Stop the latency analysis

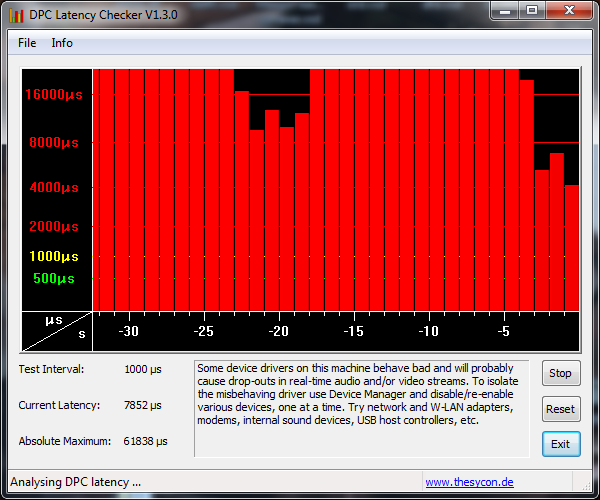tap(561, 373)
